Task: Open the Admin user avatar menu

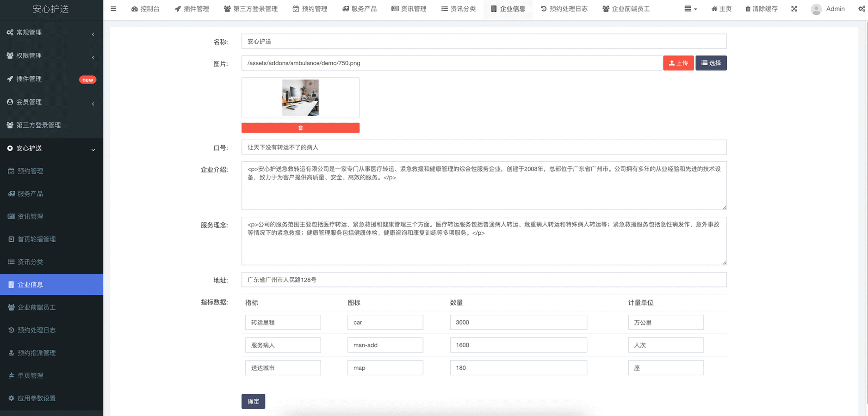Action: coord(828,9)
